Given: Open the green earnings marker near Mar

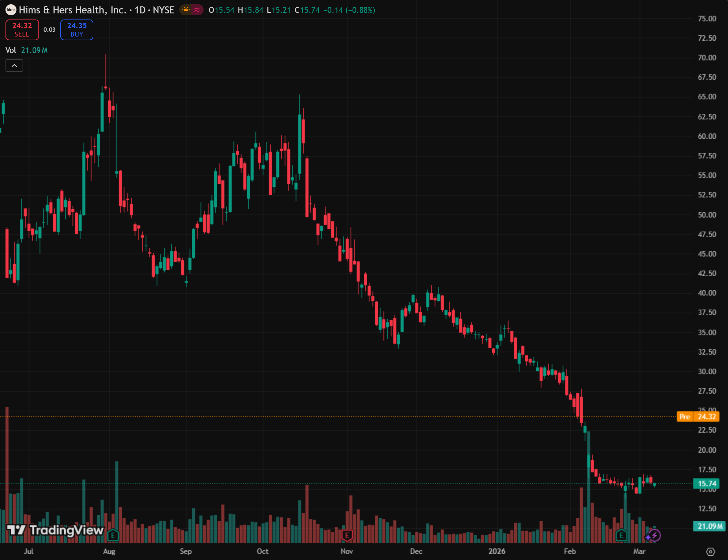Looking at the screenshot, I should [x=621, y=535].
